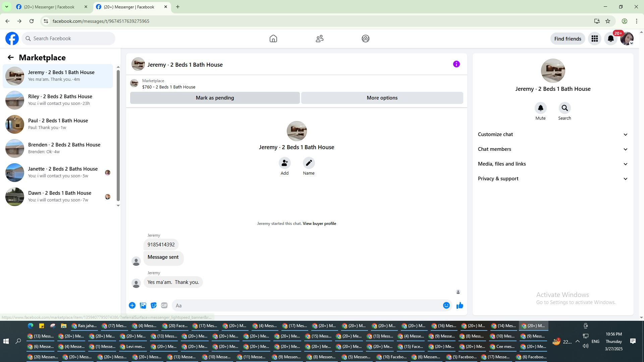Show hidden system tray icons
This screenshot has height=362, width=644.
coord(577,342)
